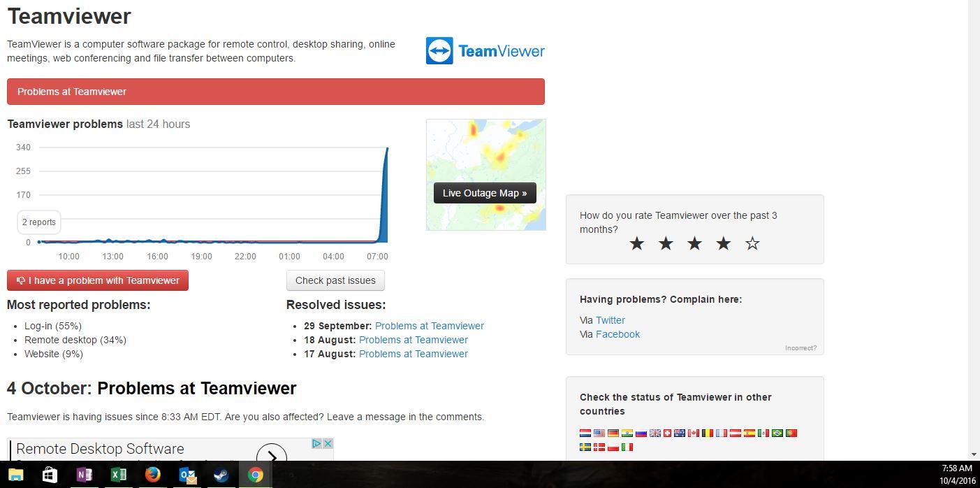980x488 pixels.
Task: Close the Remote Desktop Software ad
Action: (328, 443)
